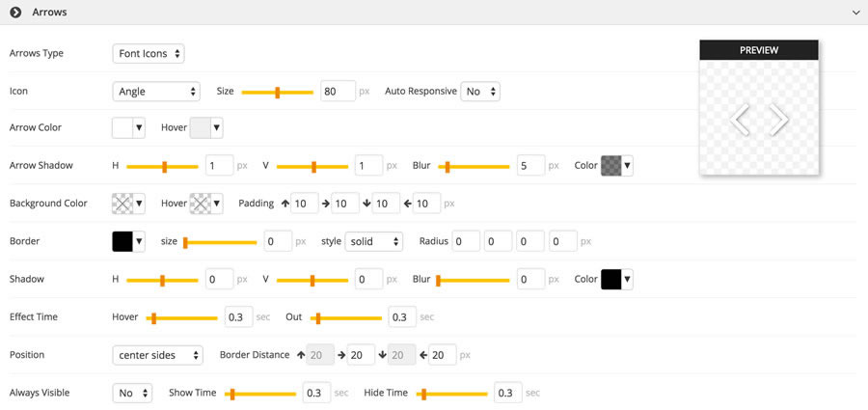Click the right arrow in the preview
This screenshot has height=410, width=868.
[779, 120]
